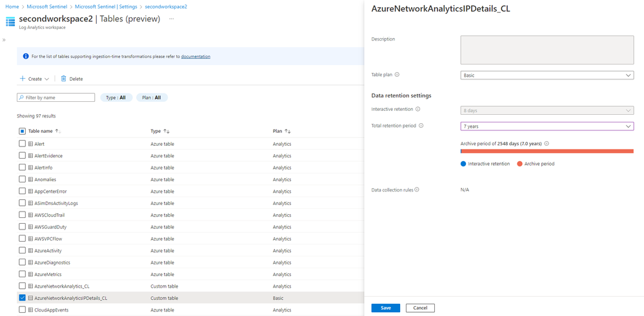The height and width of the screenshot is (316, 644).
Task: Select the AzureDiagnostics table row name
Action: tap(52, 262)
